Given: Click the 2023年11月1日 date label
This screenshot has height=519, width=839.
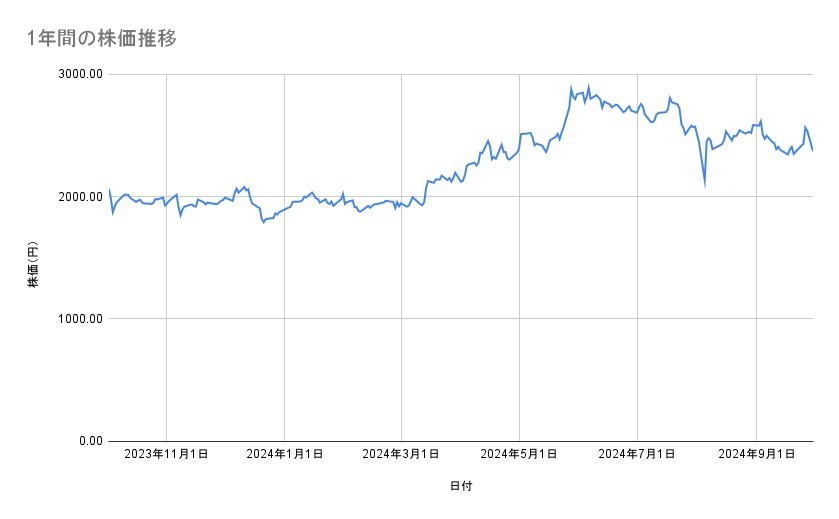Looking at the screenshot, I should tap(166, 454).
